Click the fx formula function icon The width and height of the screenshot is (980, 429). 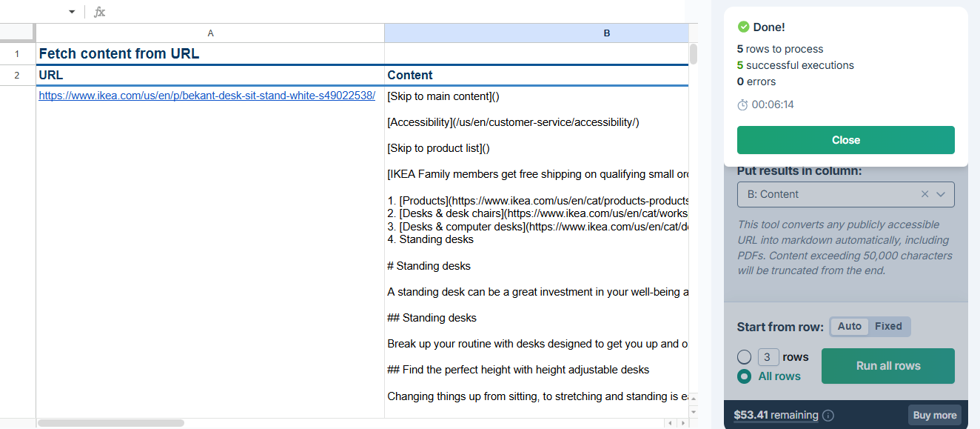(x=99, y=12)
